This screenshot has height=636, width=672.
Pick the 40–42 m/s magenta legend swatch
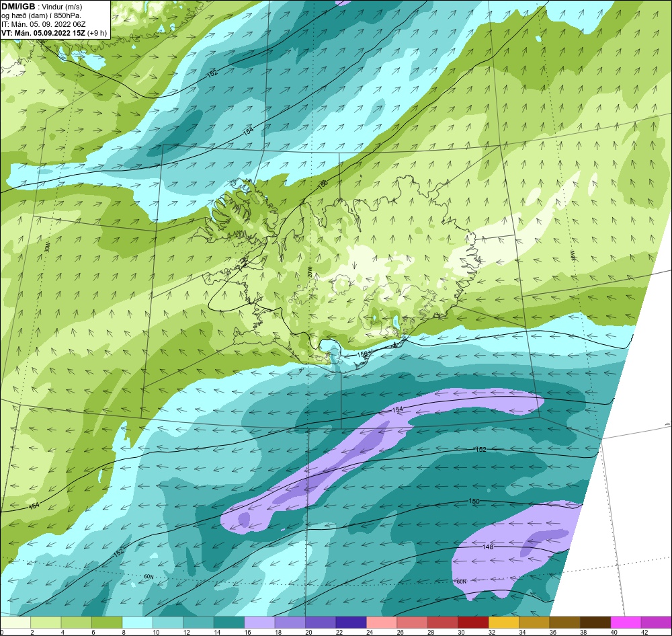pos(625,623)
